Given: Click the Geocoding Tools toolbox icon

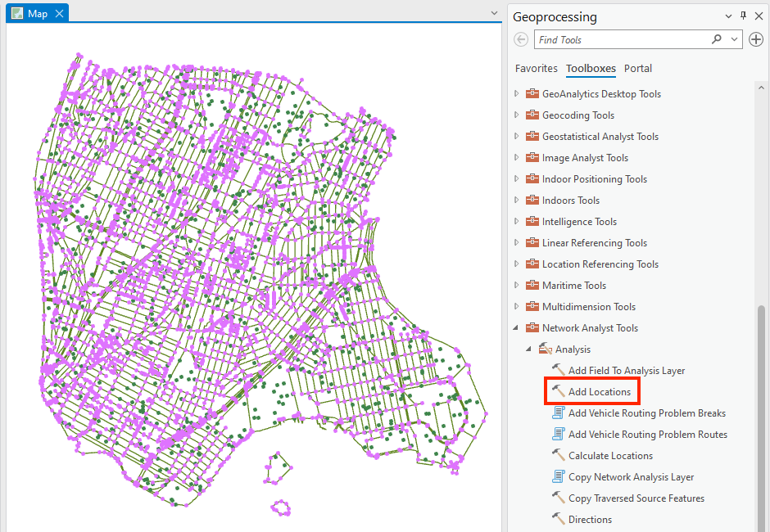Looking at the screenshot, I should [532, 115].
